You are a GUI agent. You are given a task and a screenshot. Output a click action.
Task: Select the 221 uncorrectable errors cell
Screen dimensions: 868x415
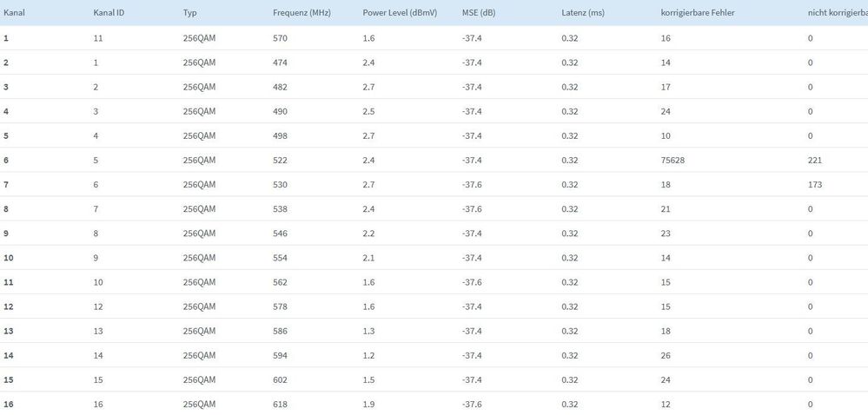[814, 161]
